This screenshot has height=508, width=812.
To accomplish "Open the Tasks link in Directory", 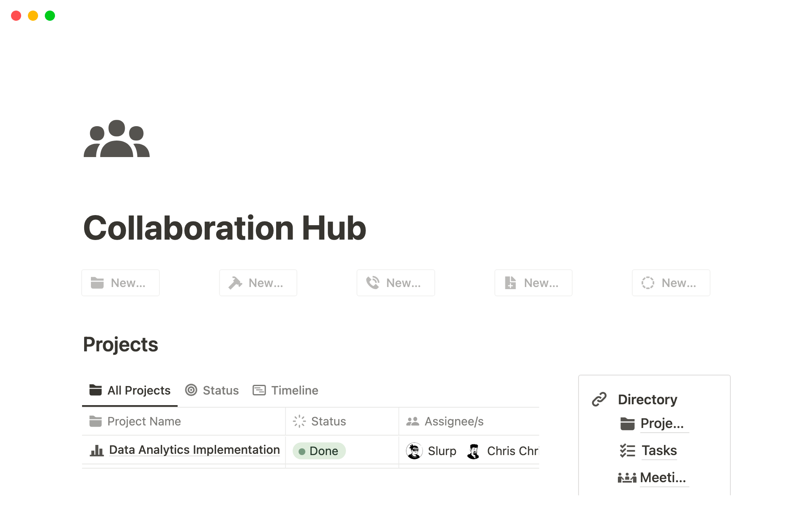I will tap(659, 450).
